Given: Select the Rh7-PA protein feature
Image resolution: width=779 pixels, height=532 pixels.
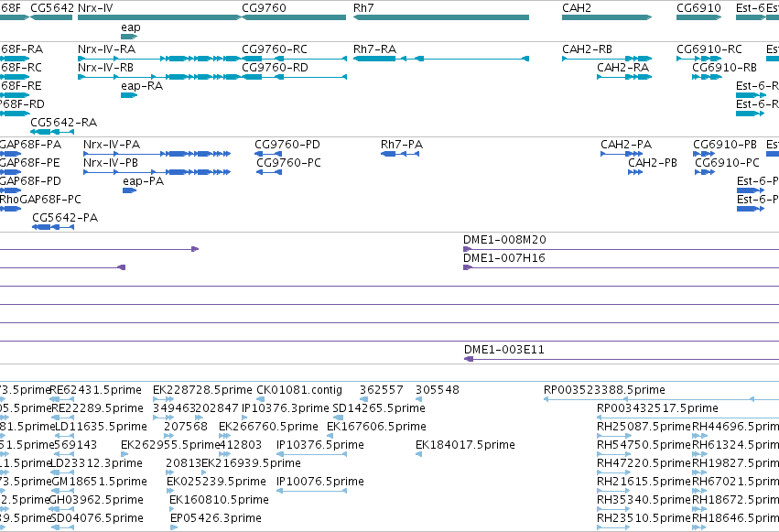Looking at the screenshot, I should pyautogui.click(x=400, y=154).
